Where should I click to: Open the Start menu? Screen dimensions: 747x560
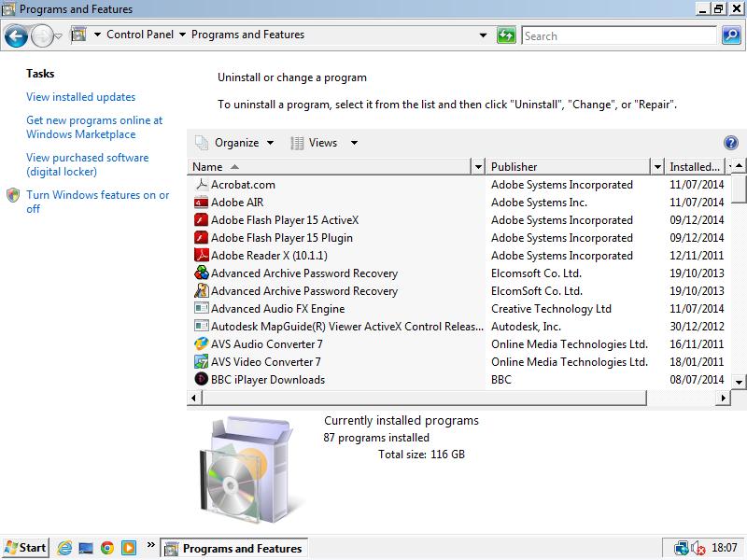pyautogui.click(x=25, y=548)
